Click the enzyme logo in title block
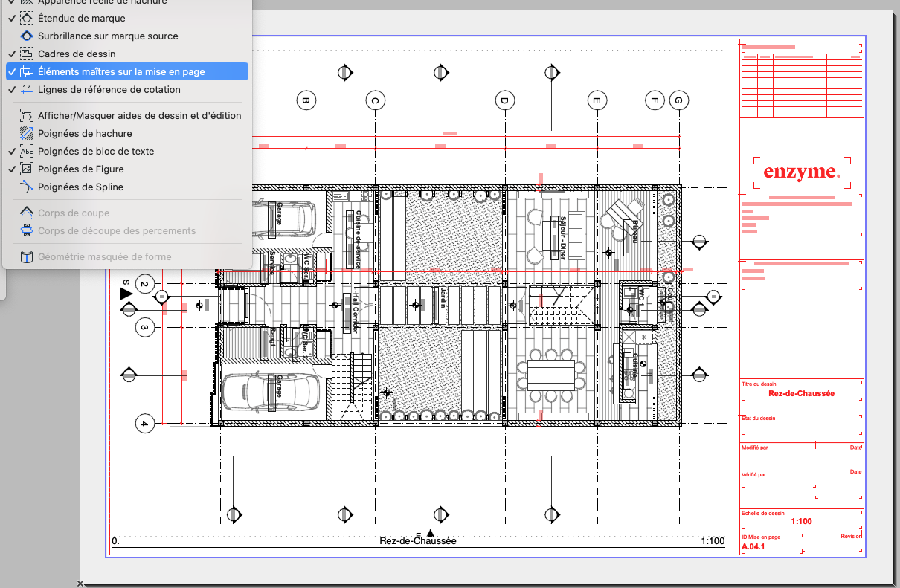The width and height of the screenshot is (900, 588). (x=802, y=172)
